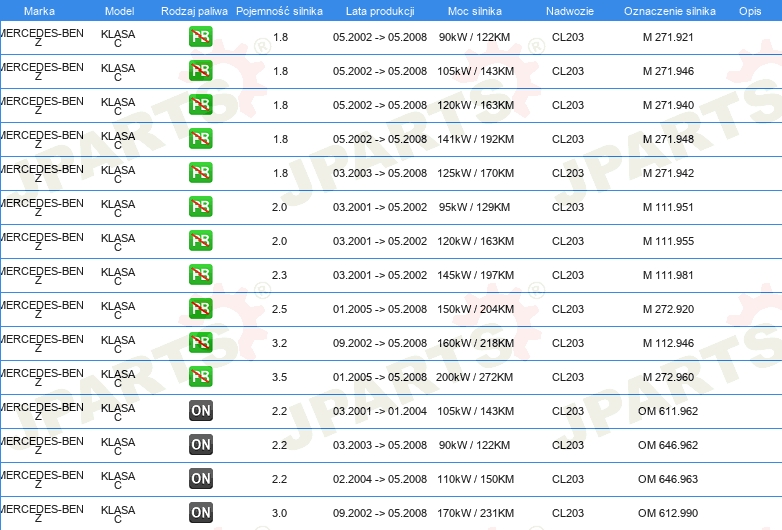Click production years 03.2001 -> 01.2004

click(380, 411)
